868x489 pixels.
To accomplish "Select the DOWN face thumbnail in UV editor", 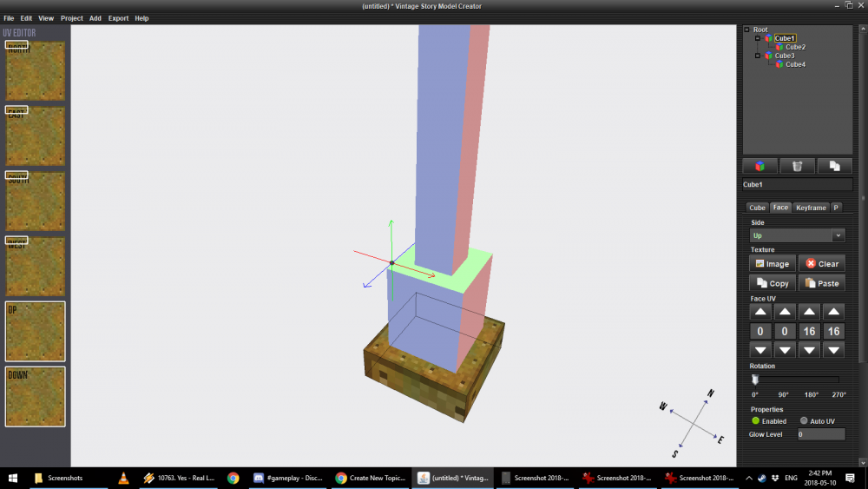I will (36, 397).
